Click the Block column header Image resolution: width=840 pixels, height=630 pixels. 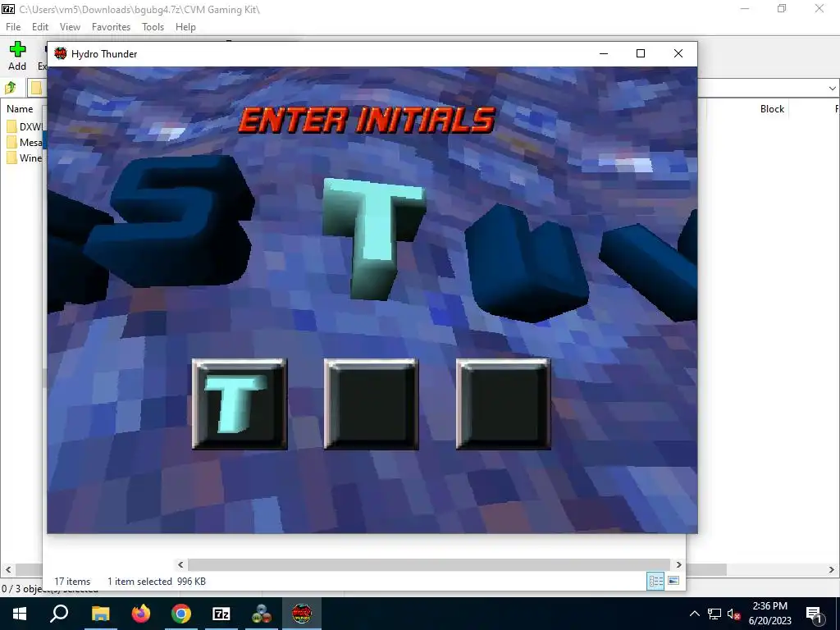(x=772, y=109)
